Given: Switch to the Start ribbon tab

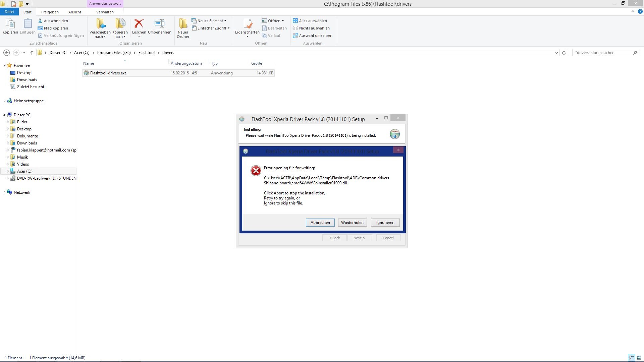Looking at the screenshot, I should [x=28, y=12].
